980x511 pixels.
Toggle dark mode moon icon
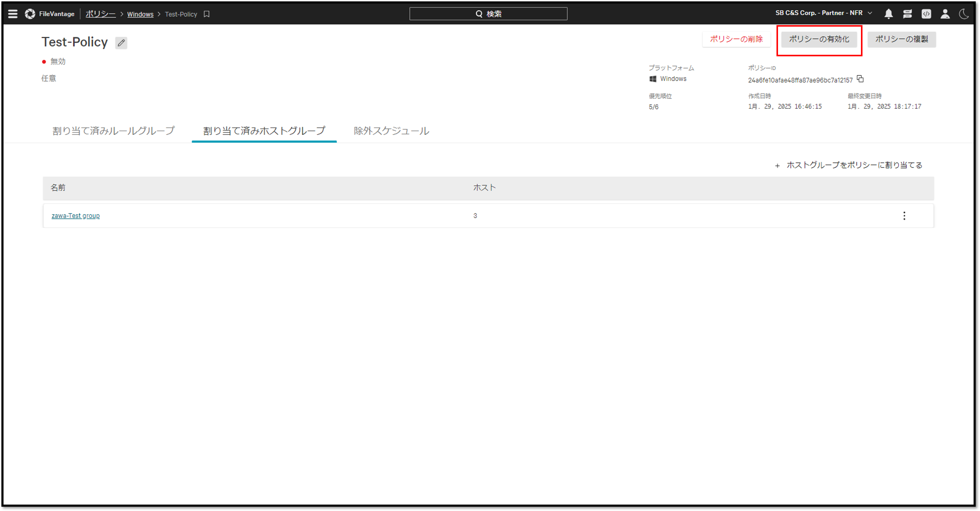[x=964, y=14]
